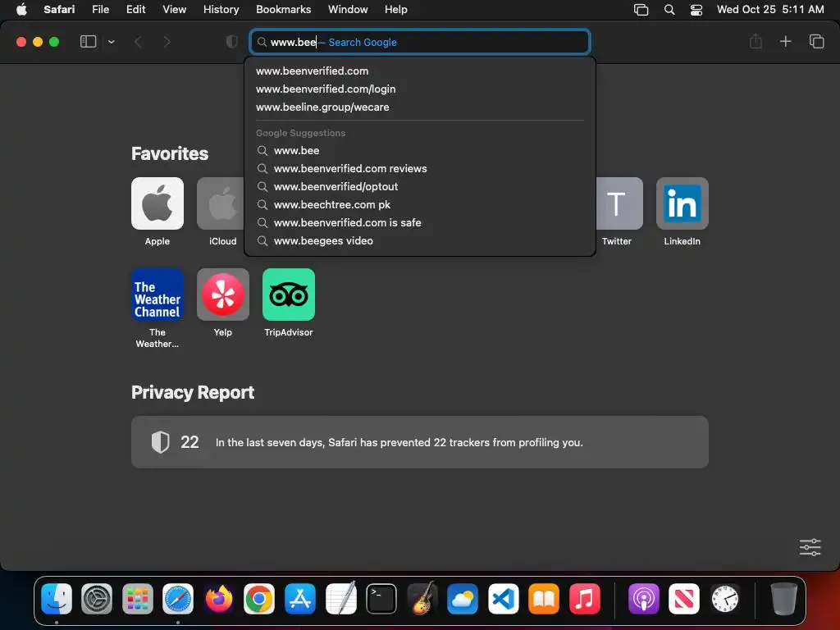Choose suggestion www.beegees video

tap(420, 241)
